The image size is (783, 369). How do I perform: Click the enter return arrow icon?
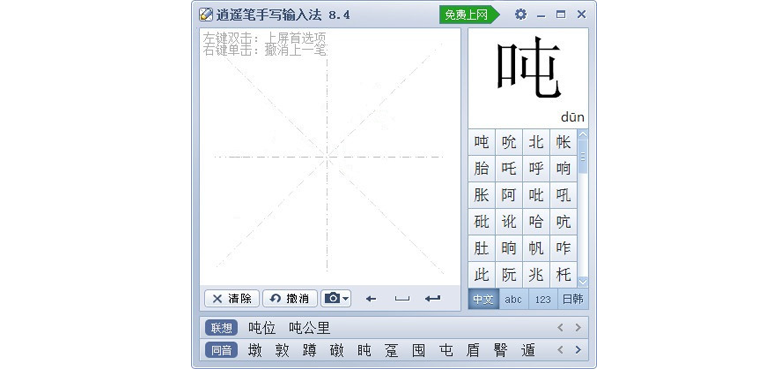click(x=432, y=299)
